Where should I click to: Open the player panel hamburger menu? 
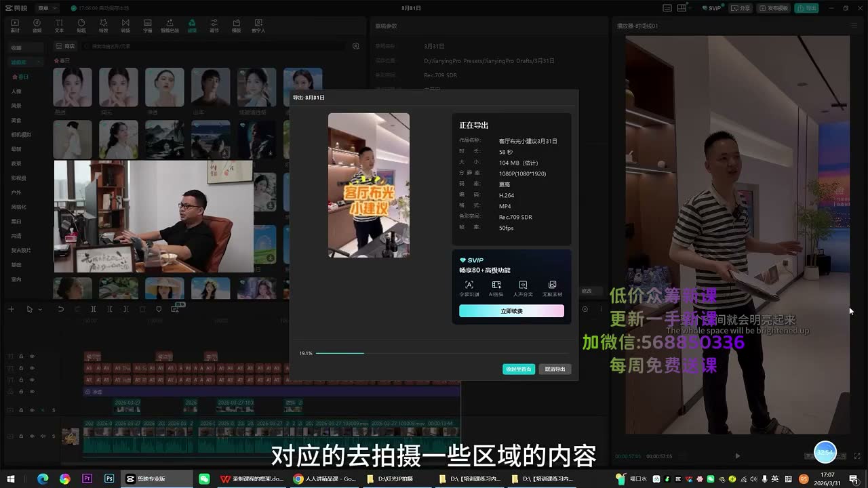tap(854, 26)
